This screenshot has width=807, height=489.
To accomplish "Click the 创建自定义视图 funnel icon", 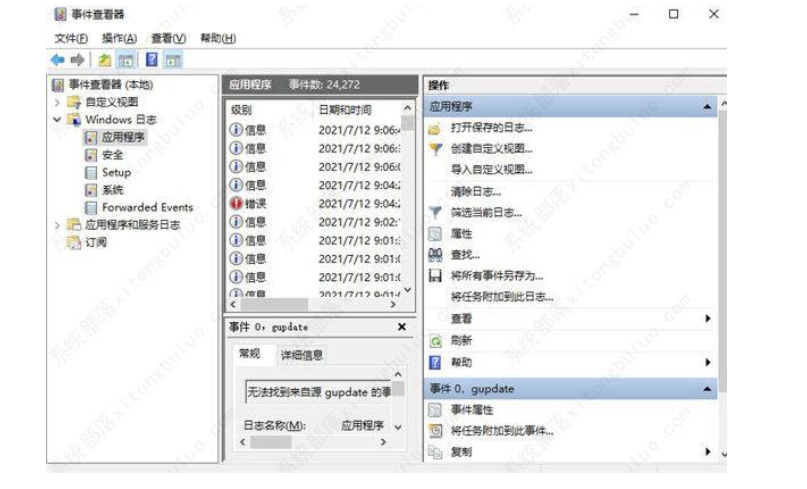I will (435, 149).
